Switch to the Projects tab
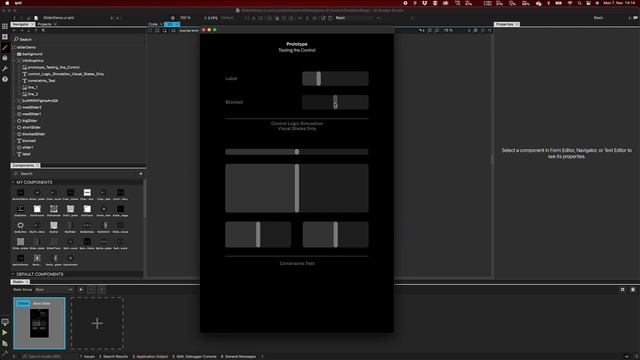The height and width of the screenshot is (360, 640). pos(44,24)
